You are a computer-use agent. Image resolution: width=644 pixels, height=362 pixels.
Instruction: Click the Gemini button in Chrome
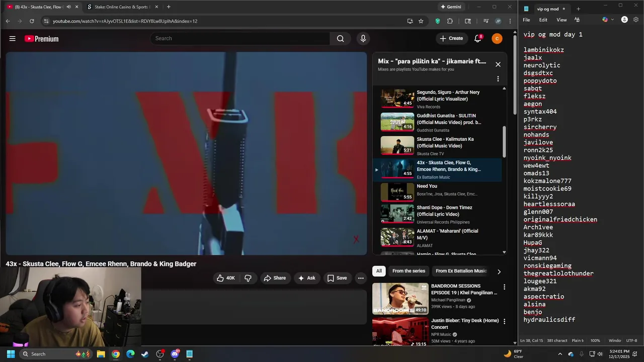[451, 7]
